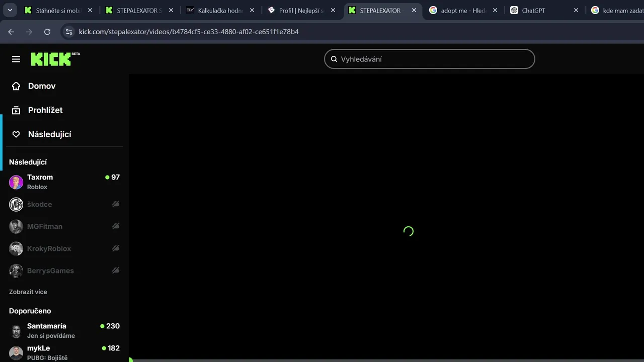Click offline icon next to MGFitman
This screenshot has height=362, width=644.
[x=116, y=226]
